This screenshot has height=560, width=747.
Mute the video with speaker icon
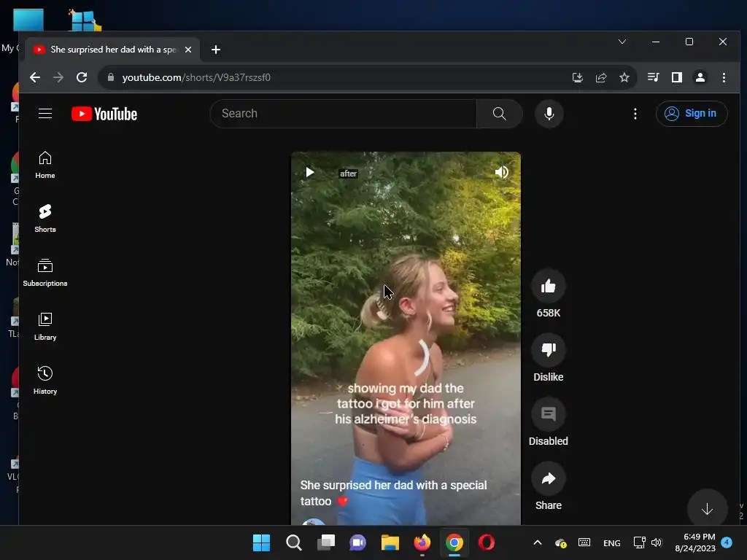501,172
